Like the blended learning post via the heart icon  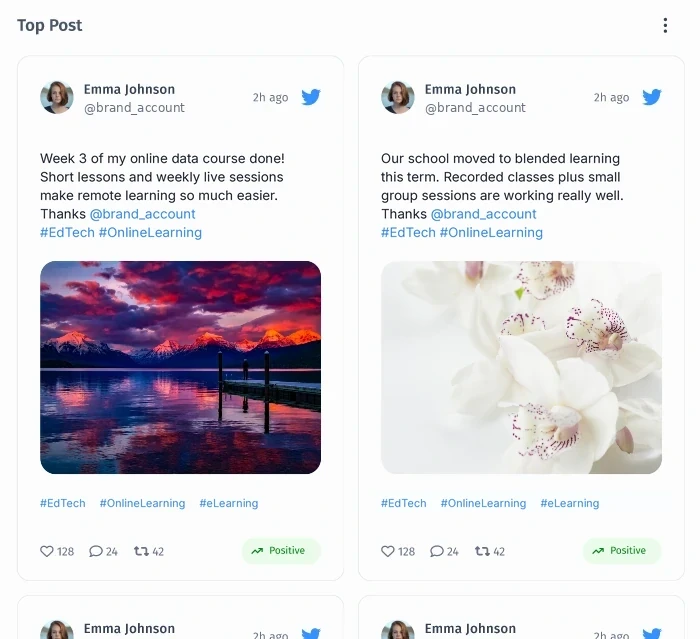click(x=388, y=551)
